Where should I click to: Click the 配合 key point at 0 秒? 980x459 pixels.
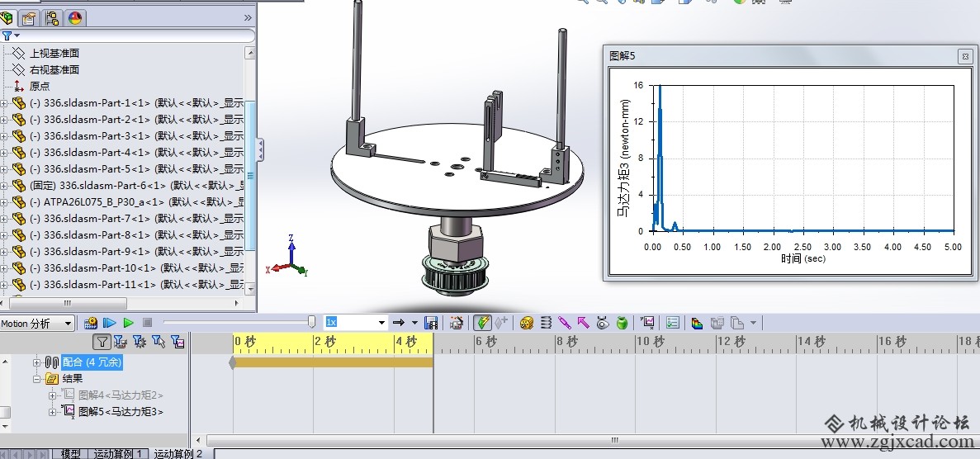(233, 362)
